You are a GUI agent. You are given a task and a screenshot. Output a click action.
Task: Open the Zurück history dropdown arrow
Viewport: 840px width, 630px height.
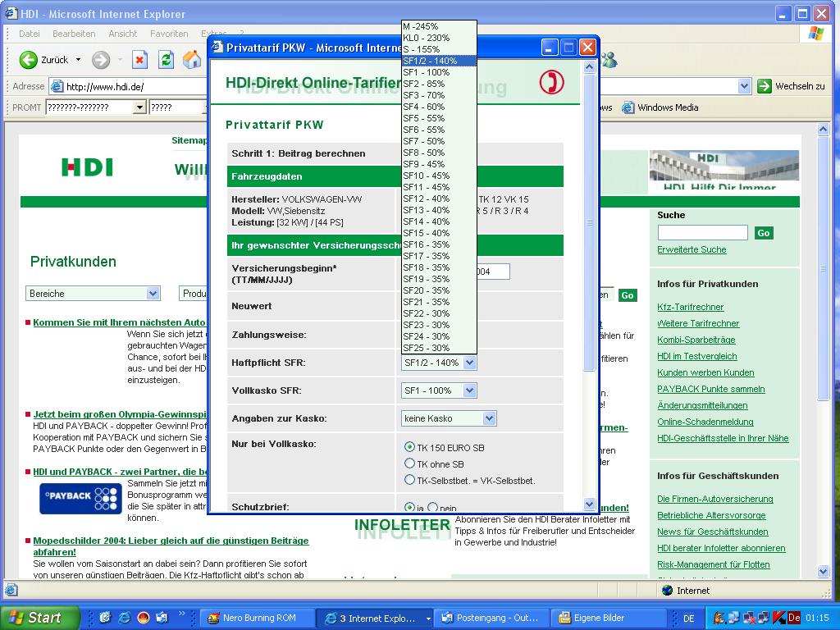78,59
